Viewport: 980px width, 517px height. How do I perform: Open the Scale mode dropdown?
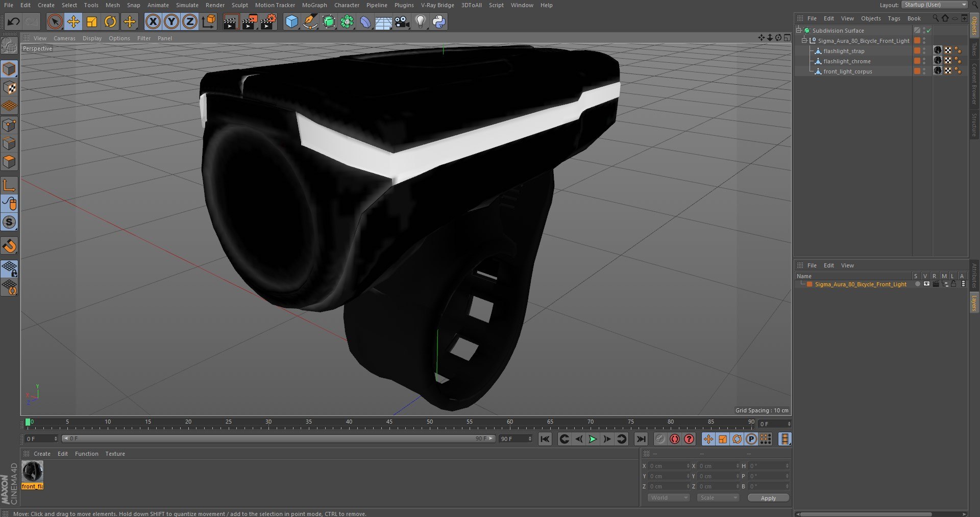point(718,498)
